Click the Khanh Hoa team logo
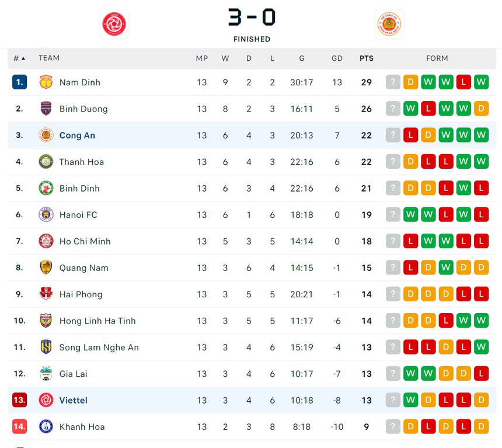502x448 pixels. pos(46,427)
